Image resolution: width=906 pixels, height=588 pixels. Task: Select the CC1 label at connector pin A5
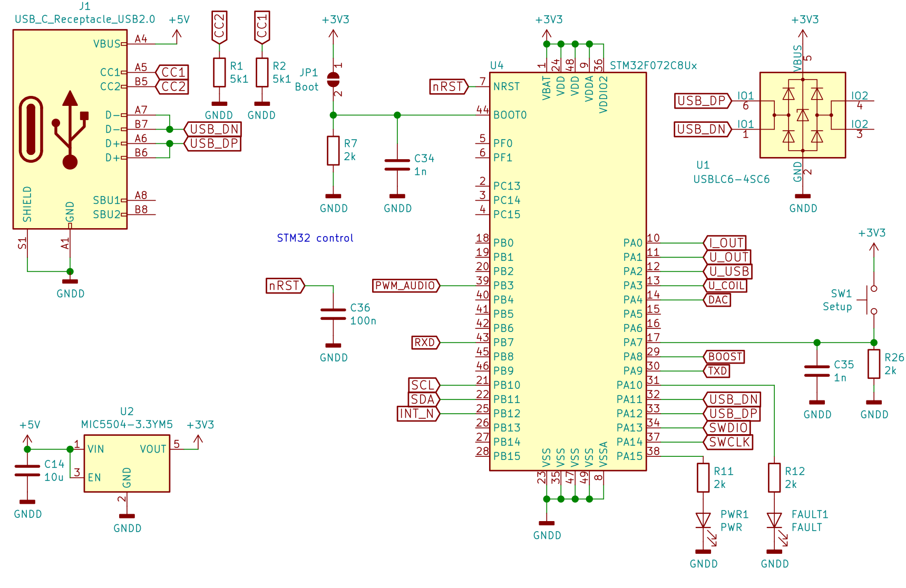[x=172, y=72]
